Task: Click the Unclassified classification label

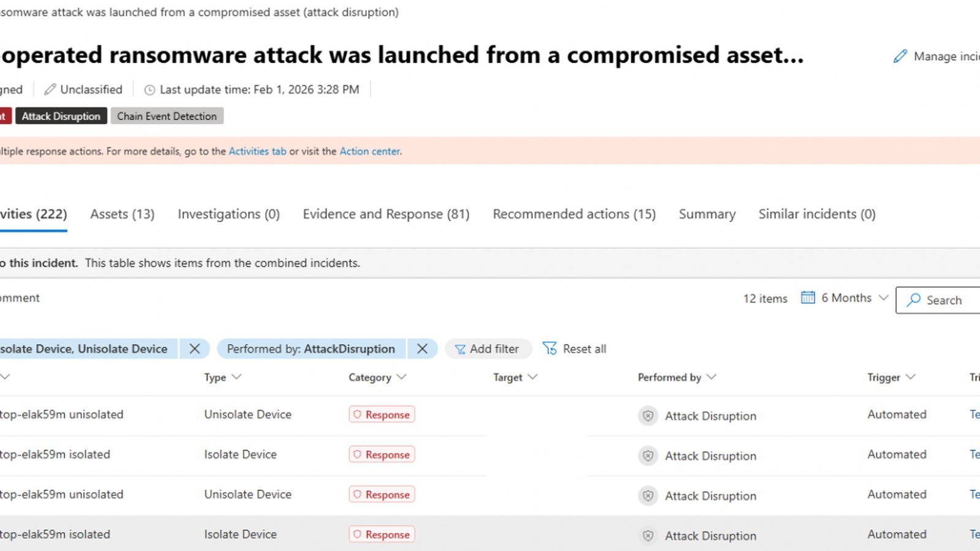Action: pos(91,89)
